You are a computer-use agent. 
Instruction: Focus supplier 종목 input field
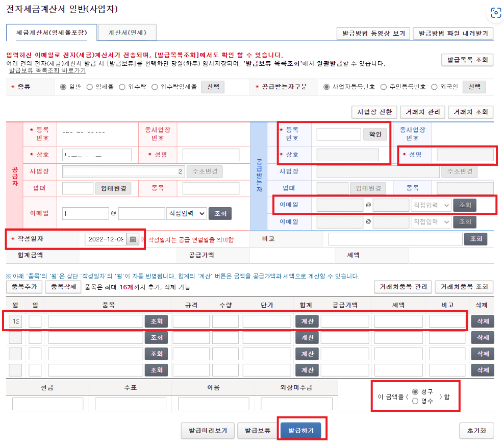(211, 188)
